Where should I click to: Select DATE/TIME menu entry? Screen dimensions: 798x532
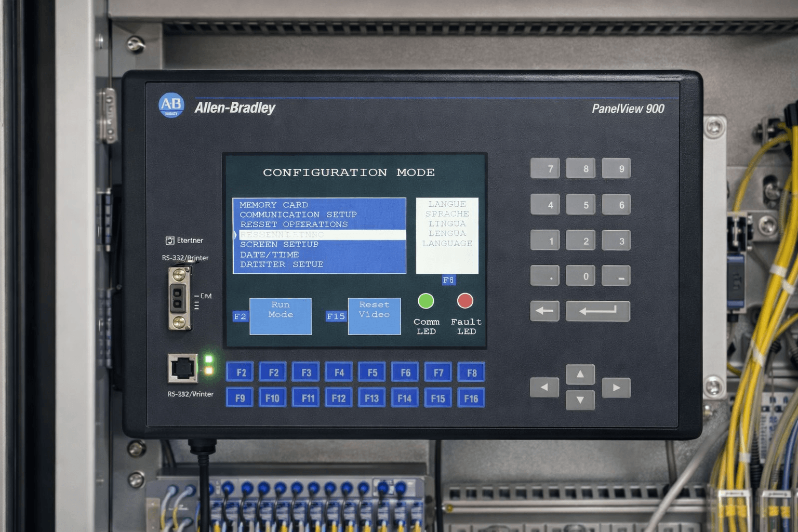pos(320,255)
